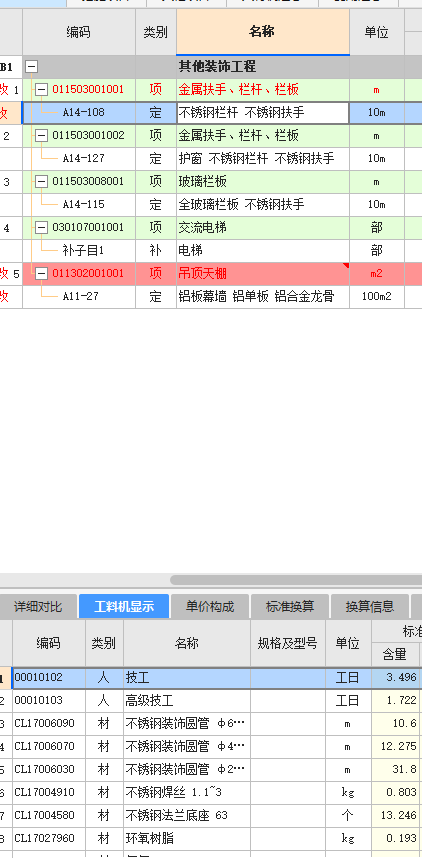Image resolution: width=422 pixels, height=859 pixels.
Task: Click the 规格及型号 column header
Action: point(288,643)
